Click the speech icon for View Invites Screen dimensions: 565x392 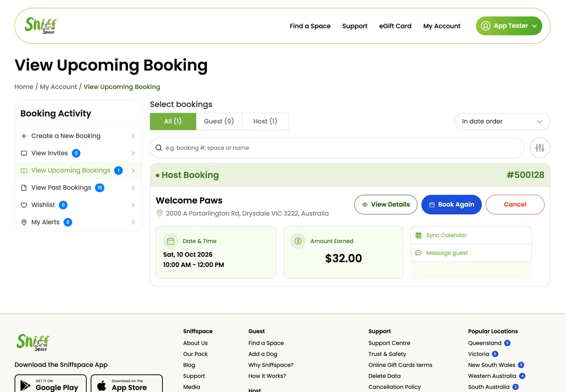(24, 153)
